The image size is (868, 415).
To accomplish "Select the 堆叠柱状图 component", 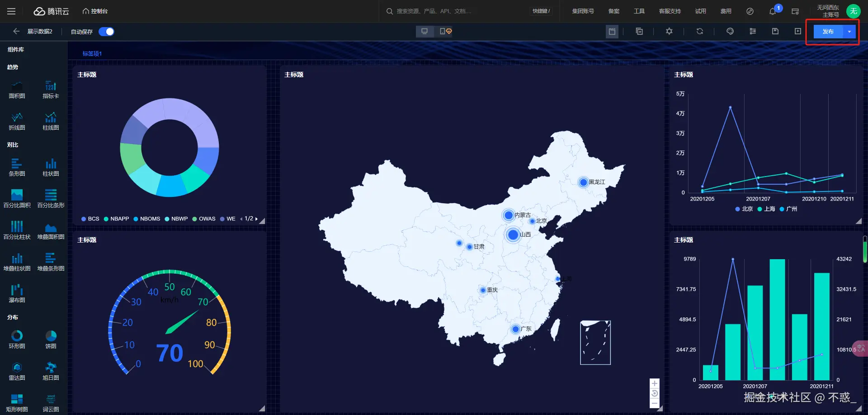I will 17,262.
